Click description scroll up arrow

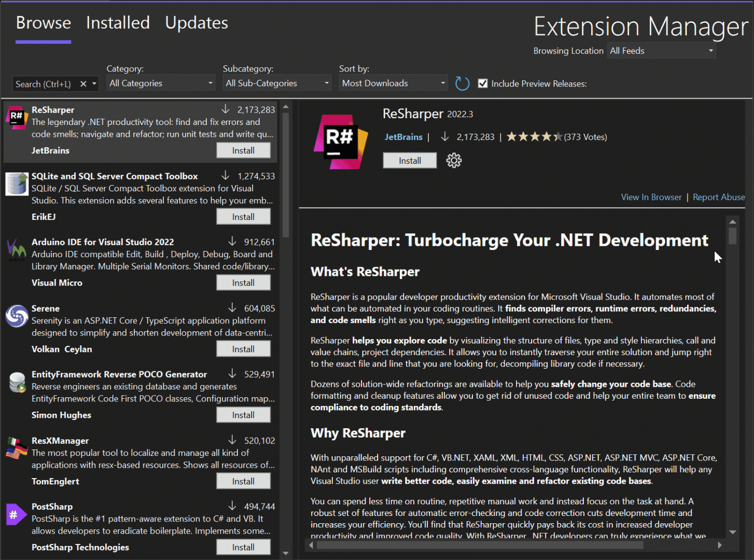click(x=732, y=222)
